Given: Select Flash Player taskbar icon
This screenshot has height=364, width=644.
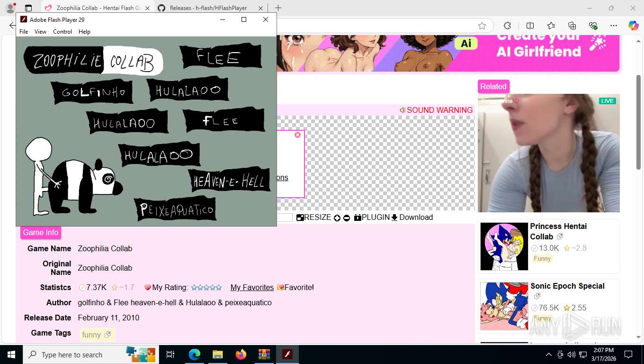Looking at the screenshot, I should click(287, 355).
